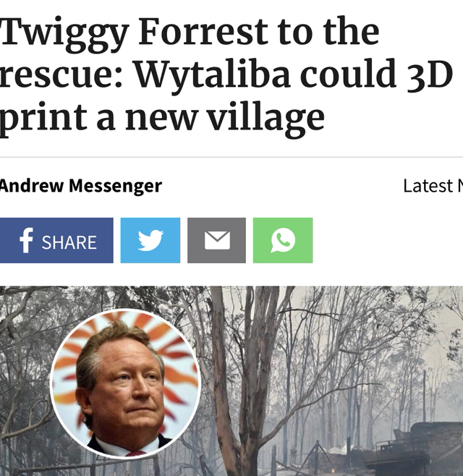Click the burnt structure ruins in photo
This screenshot has height=476, width=463.
click(419, 449)
